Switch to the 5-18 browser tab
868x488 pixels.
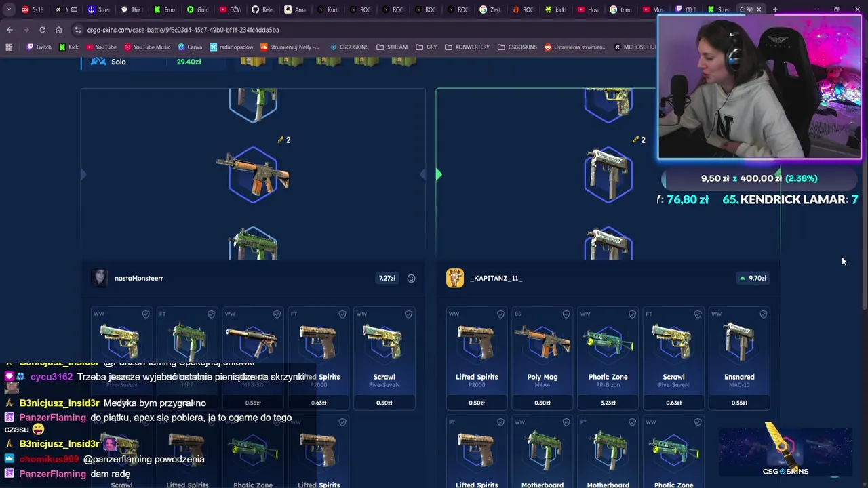tap(33, 9)
